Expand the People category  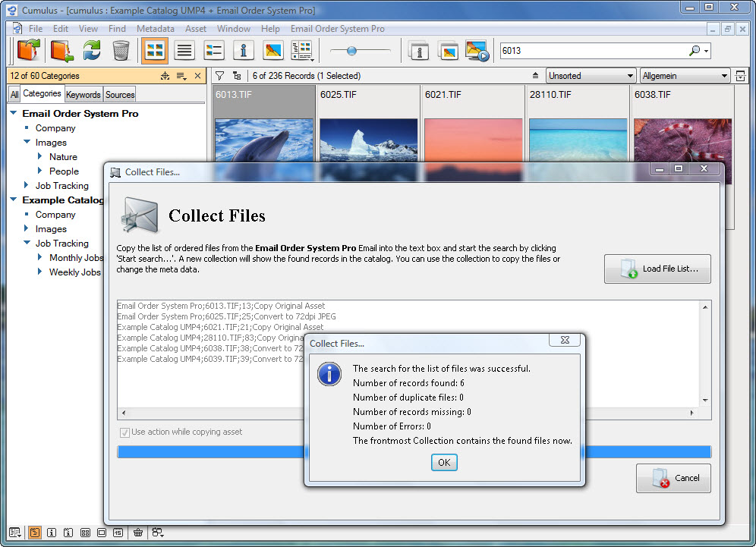(x=40, y=171)
